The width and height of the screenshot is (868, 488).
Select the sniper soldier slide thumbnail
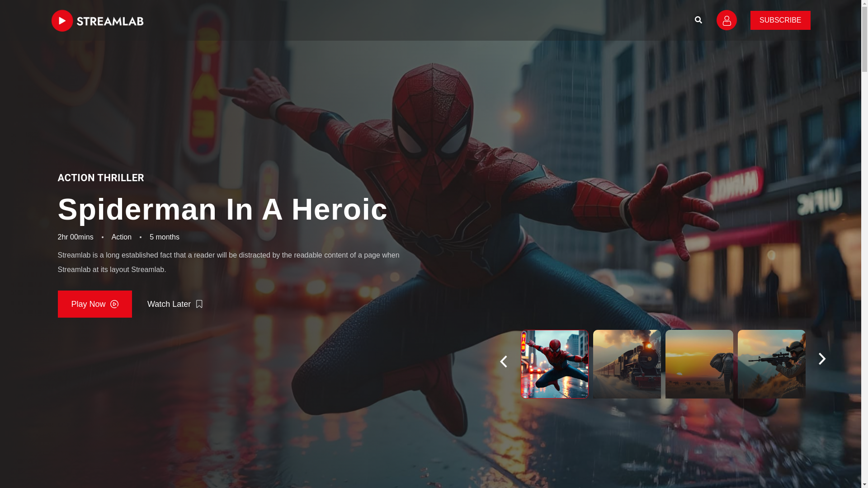point(772,364)
